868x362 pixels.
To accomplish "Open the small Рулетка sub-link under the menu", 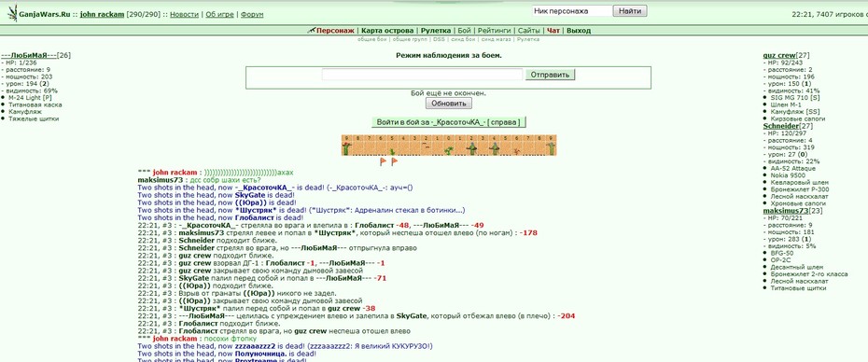I will click(x=528, y=39).
